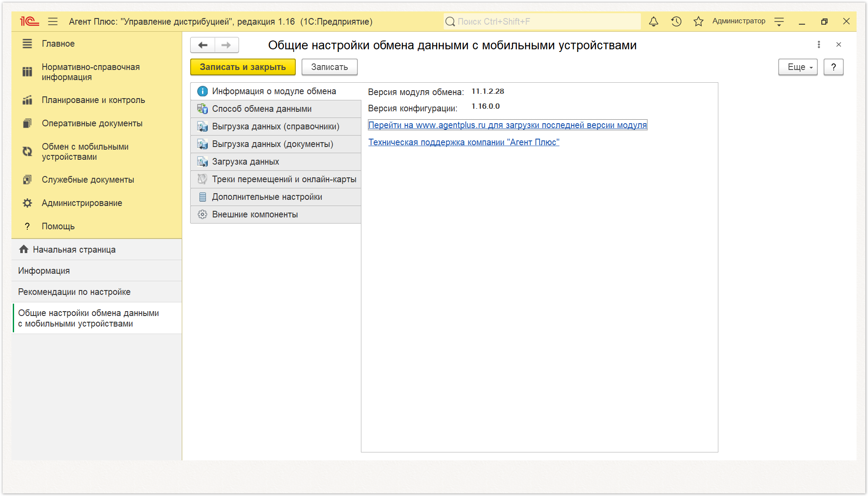Click the Внешние компоненты gear icon
The width and height of the screenshot is (868, 496).
coord(202,214)
